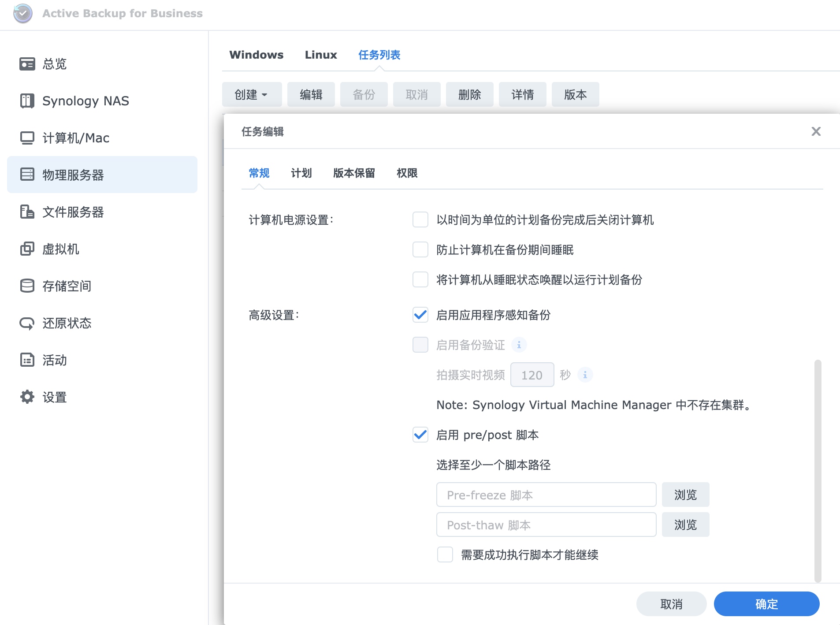Show info tooltip beside 启用备份验证
The height and width of the screenshot is (625, 840).
519,345
